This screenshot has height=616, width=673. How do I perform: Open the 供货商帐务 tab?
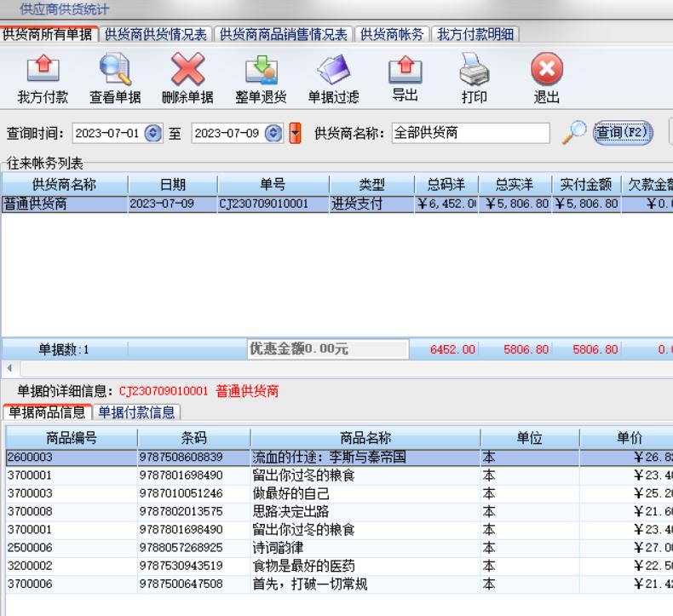pyautogui.click(x=392, y=34)
